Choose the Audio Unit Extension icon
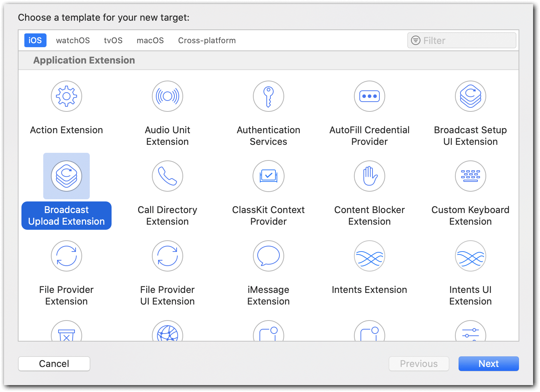This screenshot has width=540, height=392. (168, 96)
